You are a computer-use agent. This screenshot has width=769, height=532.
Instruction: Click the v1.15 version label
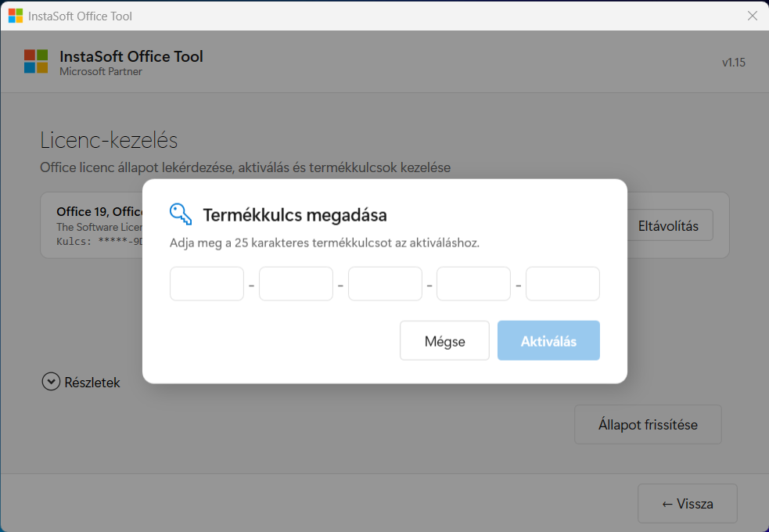733,63
